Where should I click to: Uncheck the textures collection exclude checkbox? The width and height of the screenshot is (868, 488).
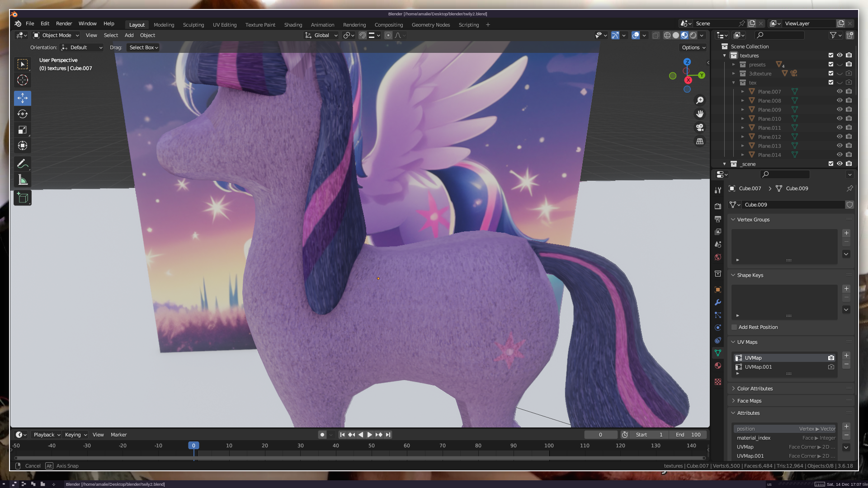pos(830,55)
